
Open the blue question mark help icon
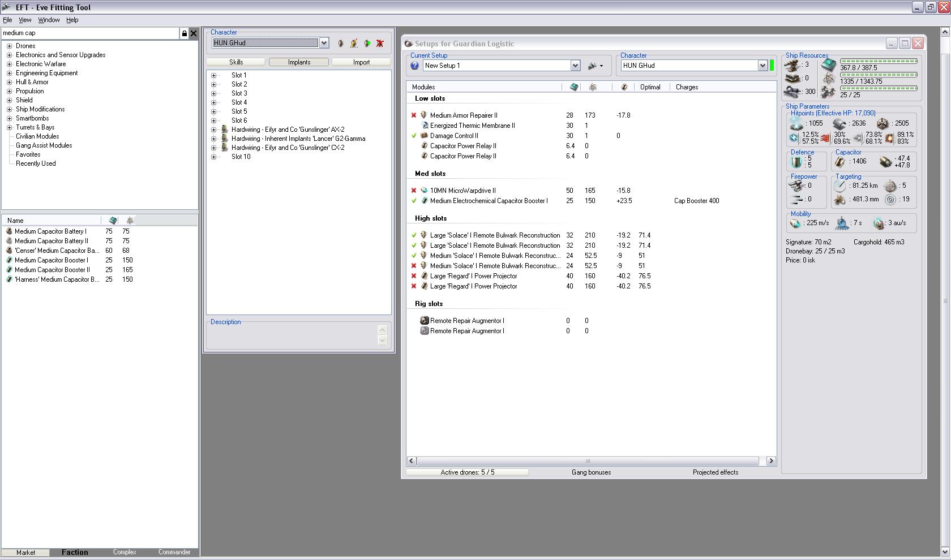click(414, 66)
